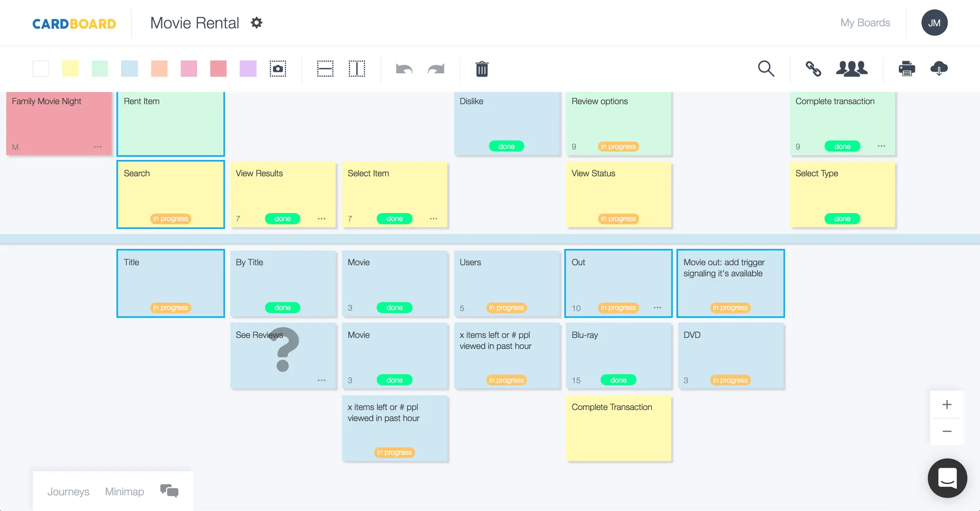The width and height of the screenshot is (980, 511).
Task: Click the export download icon
Action: pyautogui.click(x=940, y=68)
